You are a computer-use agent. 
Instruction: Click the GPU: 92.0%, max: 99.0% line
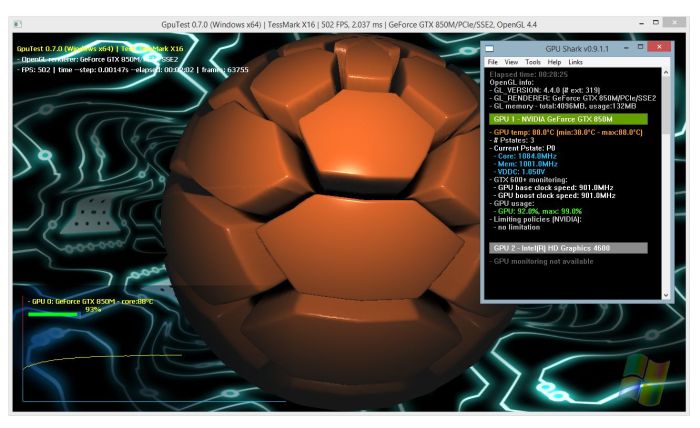pyautogui.click(x=538, y=212)
